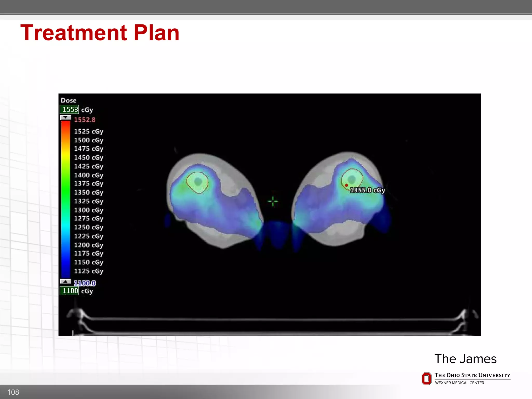Click the 1275 cGy scale label
Viewport: 532px width, 399px height.
point(89,218)
